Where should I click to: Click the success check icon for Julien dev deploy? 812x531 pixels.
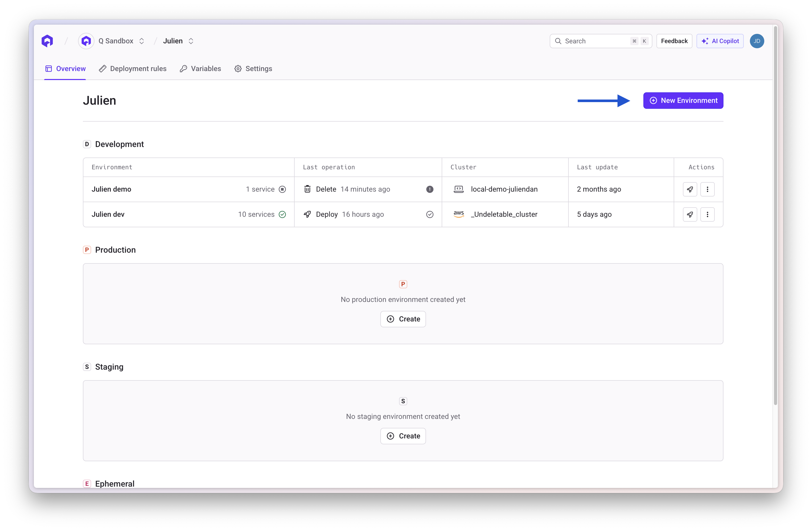pyautogui.click(x=430, y=214)
